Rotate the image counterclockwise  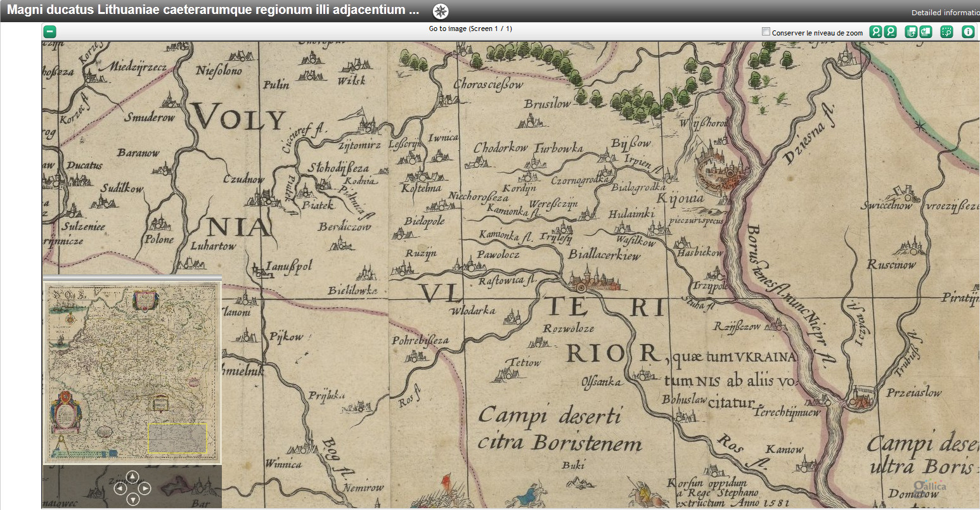coord(911,32)
